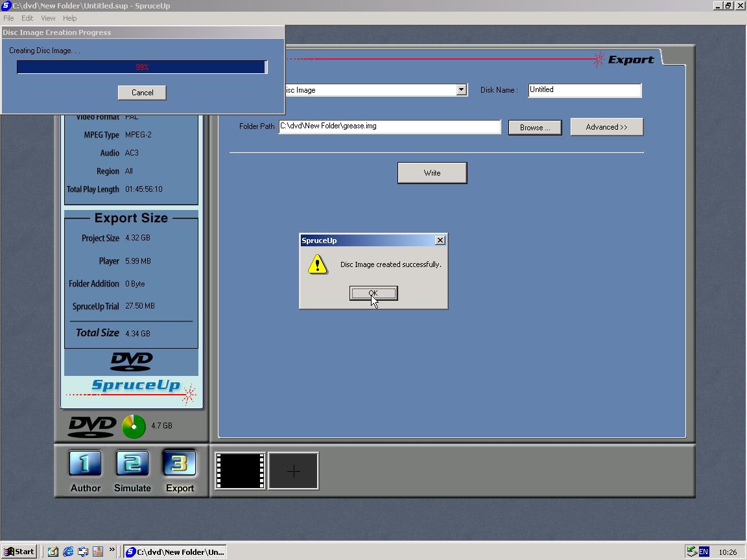
Task: Launch Internet Explorer from quick launch
Action: pyautogui.click(x=68, y=552)
